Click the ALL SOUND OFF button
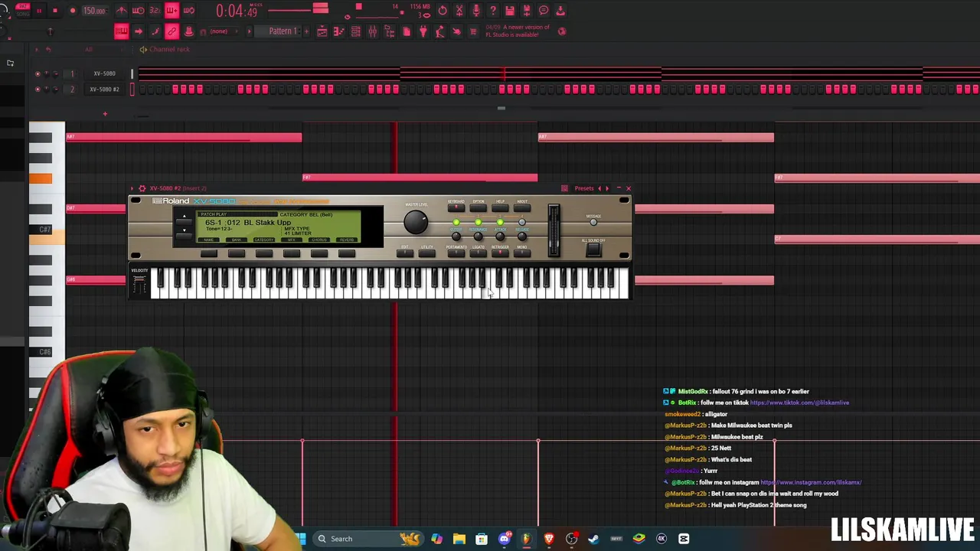This screenshot has width=980, height=551. click(x=593, y=250)
